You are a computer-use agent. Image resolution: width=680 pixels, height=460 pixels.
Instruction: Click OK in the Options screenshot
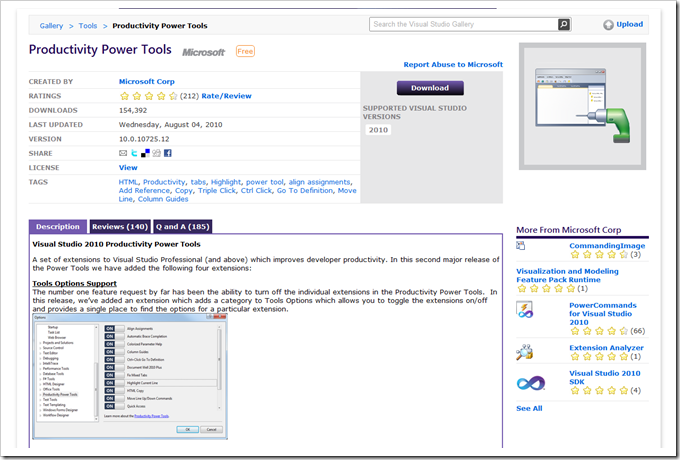pyautogui.click(x=188, y=429)
